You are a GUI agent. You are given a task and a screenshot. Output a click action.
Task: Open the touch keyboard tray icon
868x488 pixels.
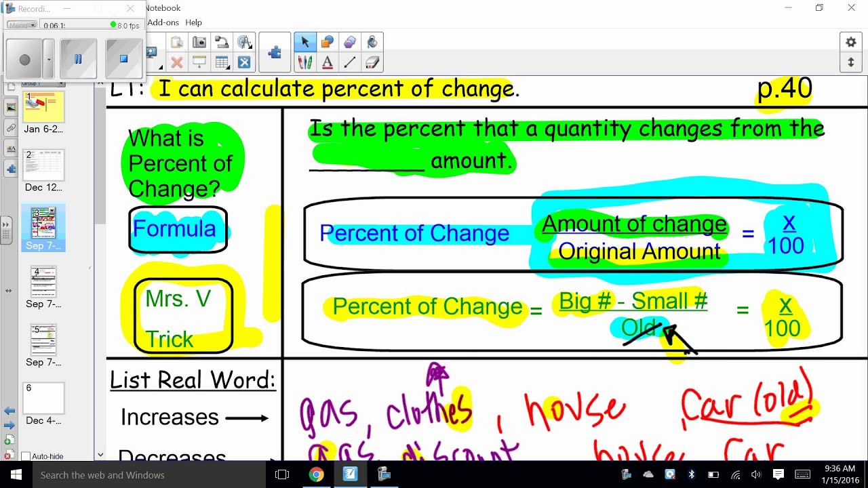[802, 474]
